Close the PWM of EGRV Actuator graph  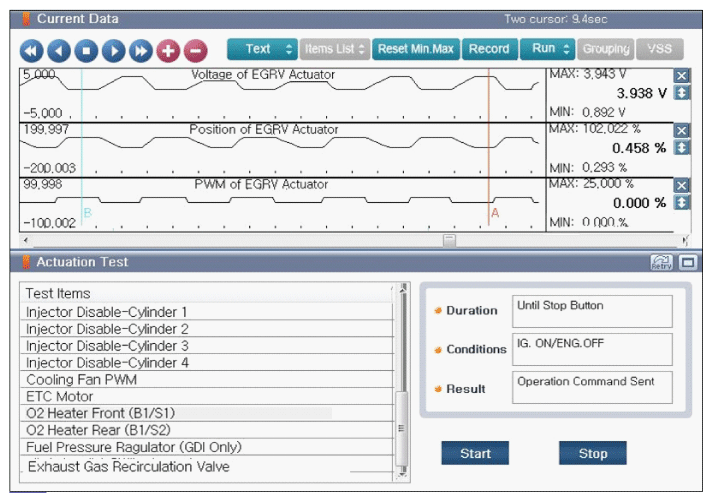tap(682, 185)
